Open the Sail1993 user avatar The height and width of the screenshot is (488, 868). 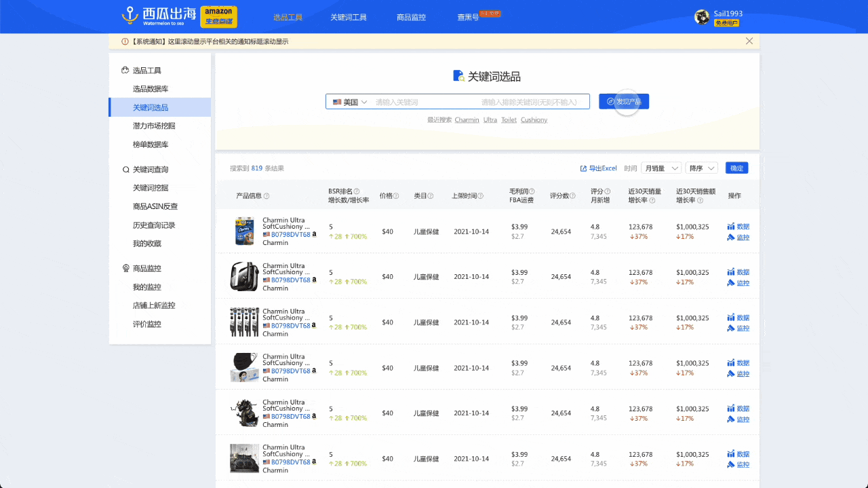[702, 17]
